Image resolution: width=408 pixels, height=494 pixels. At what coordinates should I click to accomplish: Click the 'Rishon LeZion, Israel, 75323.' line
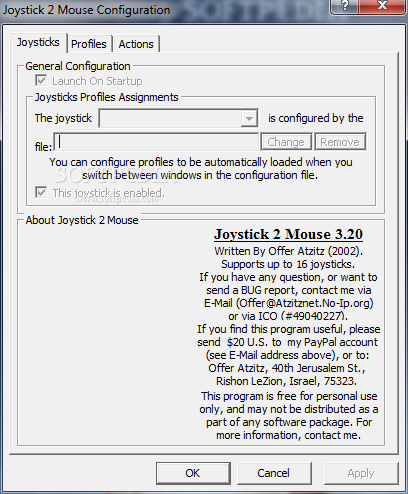[286, 381]
